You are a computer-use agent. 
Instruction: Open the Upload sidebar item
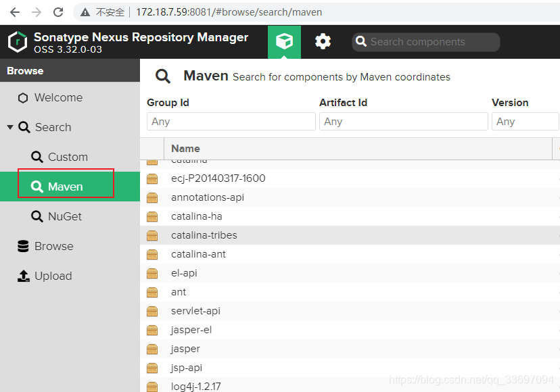click(70, 276)
